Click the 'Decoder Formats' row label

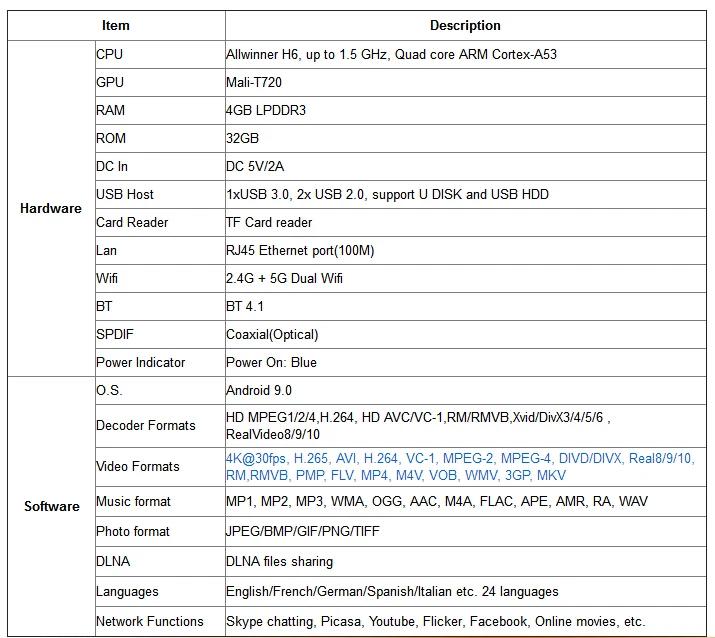click(x=146, y=425)
